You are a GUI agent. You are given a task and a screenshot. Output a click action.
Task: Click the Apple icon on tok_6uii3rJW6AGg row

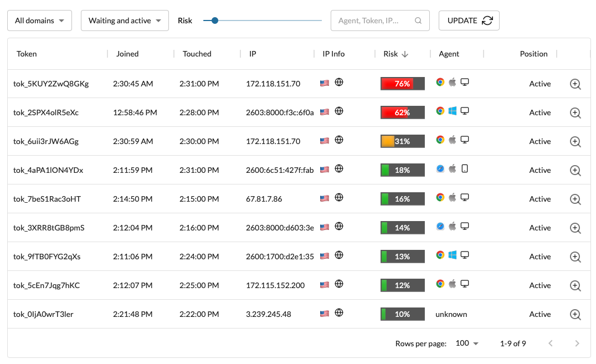tap(453, 139)
